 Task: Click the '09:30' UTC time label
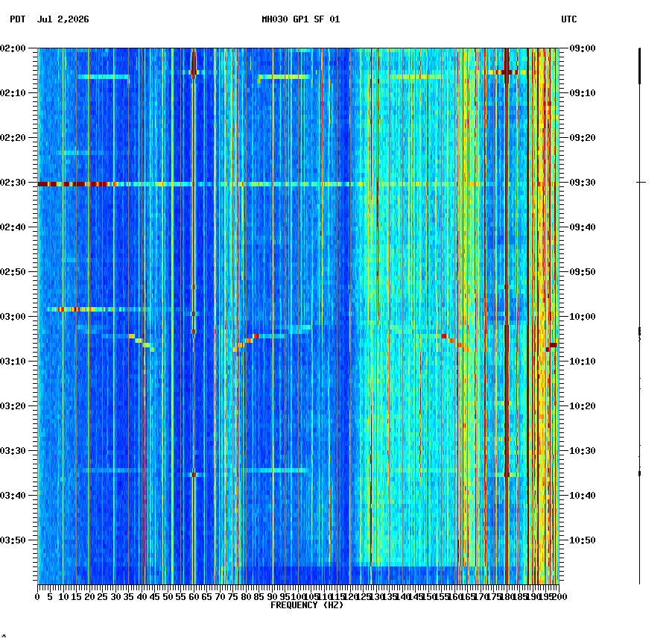pyautogui.click(x=583, y=182)
